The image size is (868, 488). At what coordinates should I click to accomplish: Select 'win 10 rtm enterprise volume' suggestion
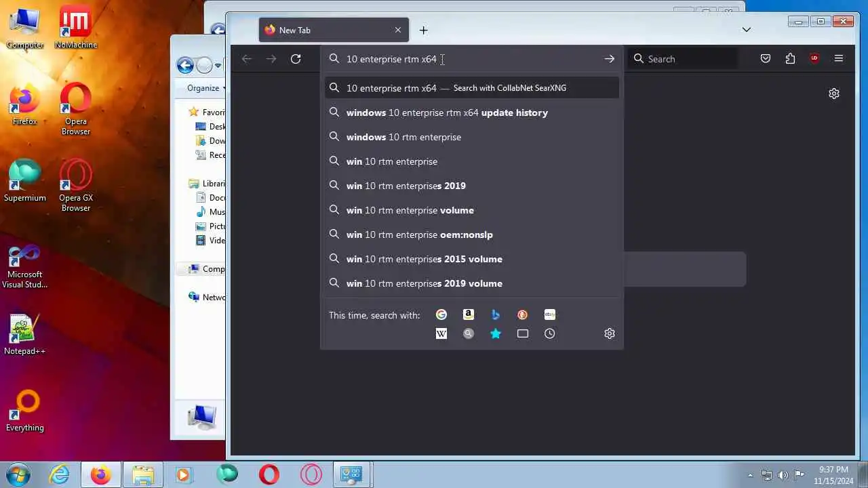click(x=472, y=210)
